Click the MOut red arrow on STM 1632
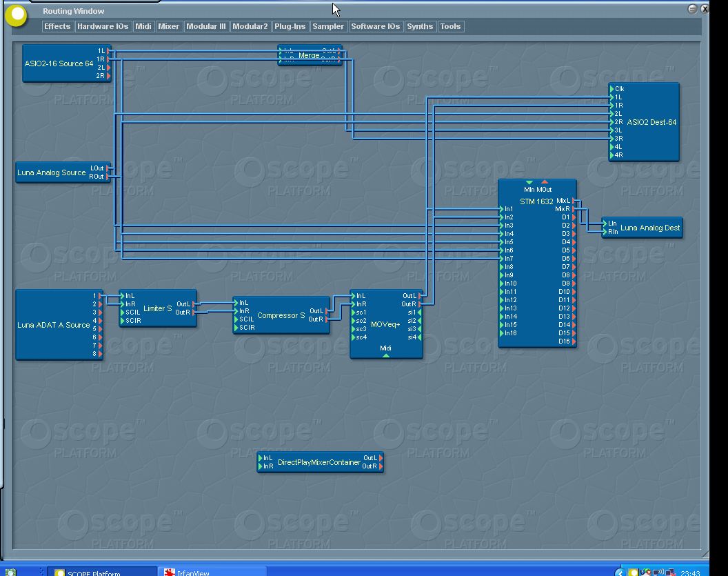 [545, 181]
